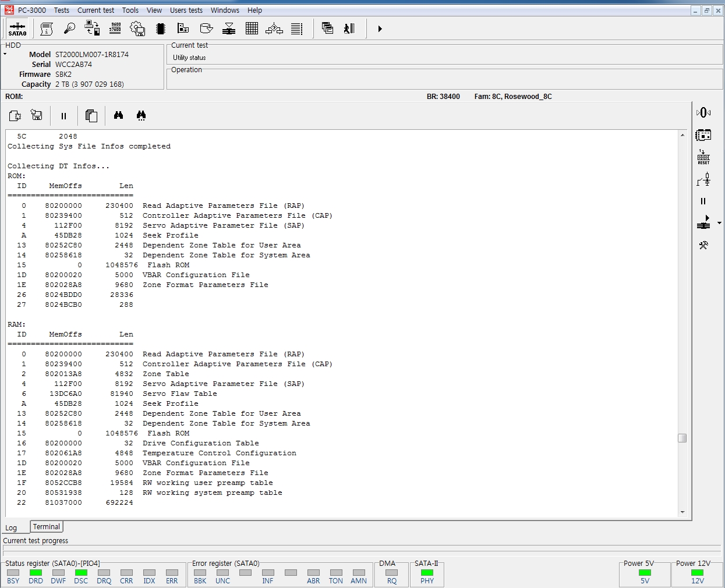
Task: Click the log vertical scrollbar thumb
Action: tap(682, 438)
